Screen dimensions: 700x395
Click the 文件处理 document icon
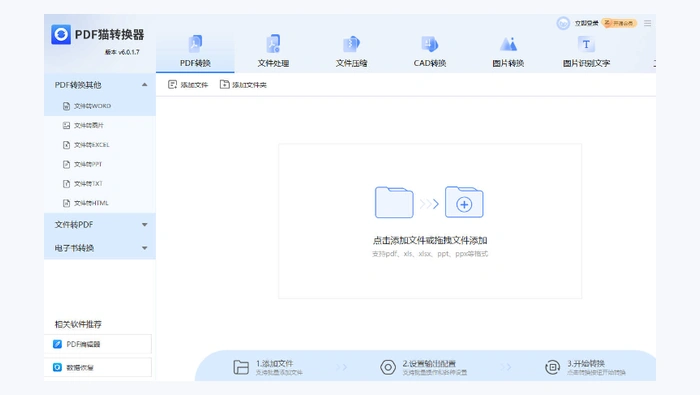(x=273, y=44)
